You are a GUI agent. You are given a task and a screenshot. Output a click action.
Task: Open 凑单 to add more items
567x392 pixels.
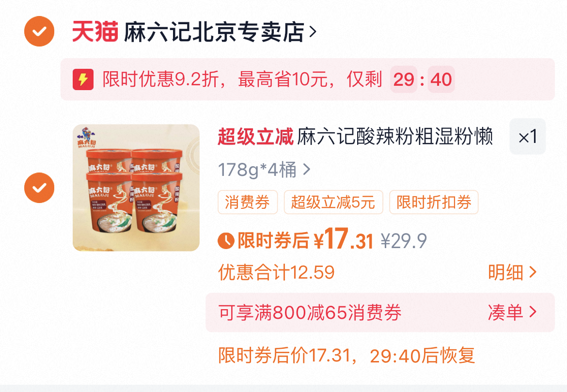tap(512, 313)
